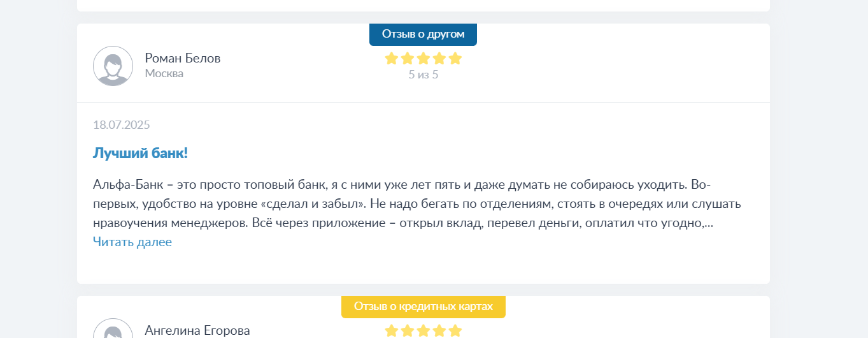Click the review date 18.07.2025
Image resolution: width=868 pixels, height=338 pixels.
point(122,124)
